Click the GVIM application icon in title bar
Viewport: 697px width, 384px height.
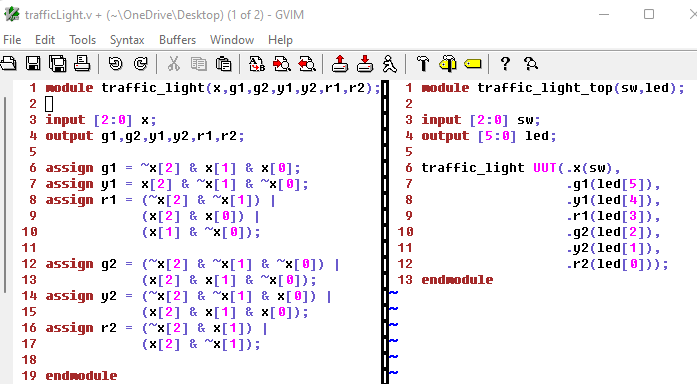pyautogui.click(x=11, y=14)
